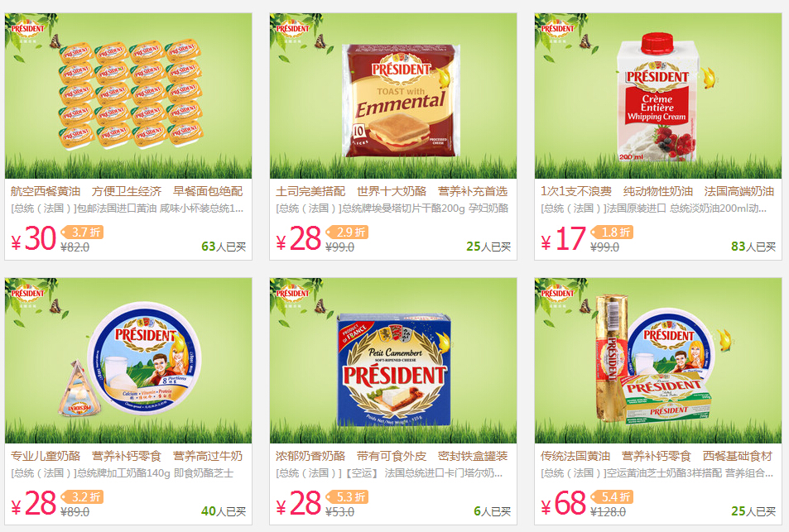Click the 1.8折 discount tag
The image size is (789, 532).
pyautogui.click(x=612, y=232)
